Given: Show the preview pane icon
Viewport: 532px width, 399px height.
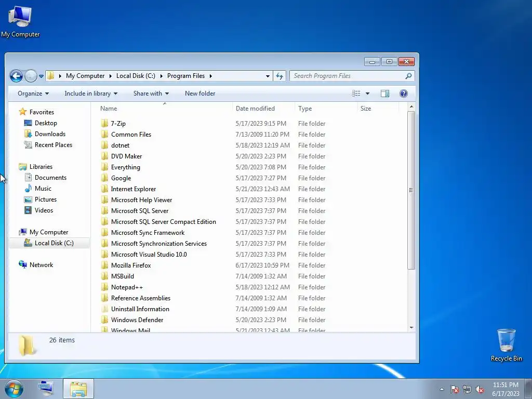Looking at the screenshot, I should click(x=385, y=94).
